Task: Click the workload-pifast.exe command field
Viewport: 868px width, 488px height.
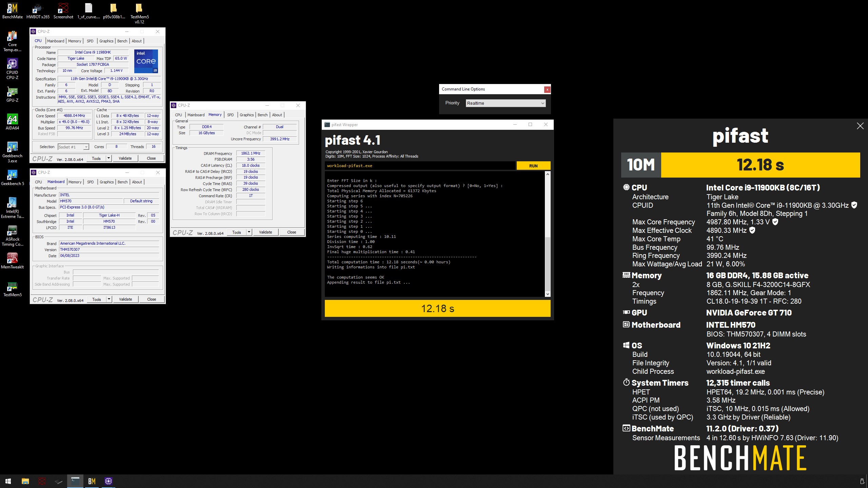Action: [420, 166]
